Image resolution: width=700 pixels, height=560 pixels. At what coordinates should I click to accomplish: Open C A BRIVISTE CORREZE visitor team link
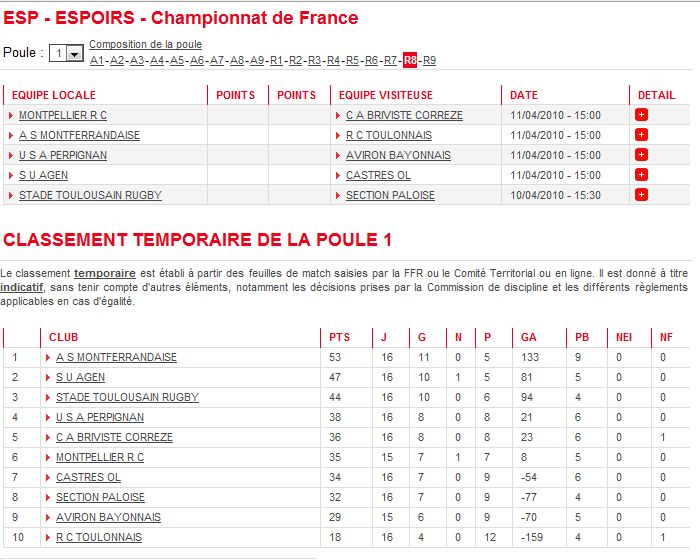(404, 115)
